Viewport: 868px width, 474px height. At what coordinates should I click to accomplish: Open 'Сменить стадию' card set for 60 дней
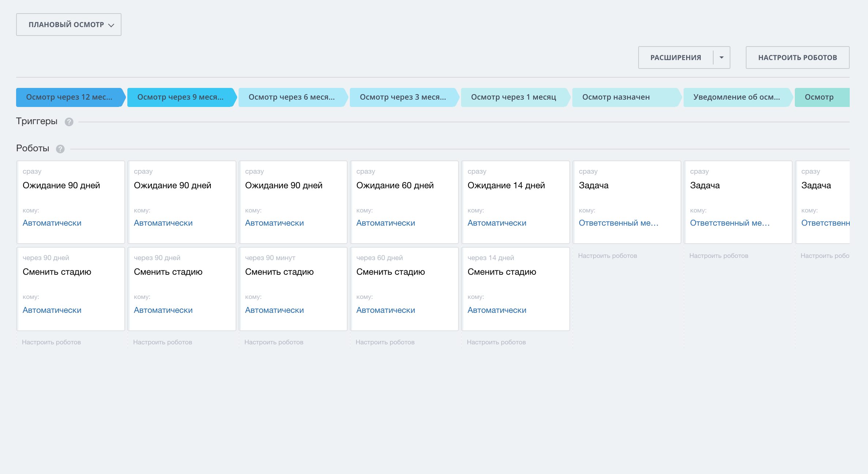click(x=390, y=272)
